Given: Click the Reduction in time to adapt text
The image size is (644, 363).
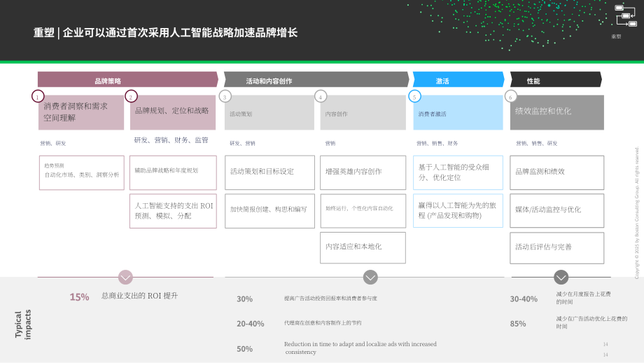Looking at the screenshot, I should [x=360, y=348].
